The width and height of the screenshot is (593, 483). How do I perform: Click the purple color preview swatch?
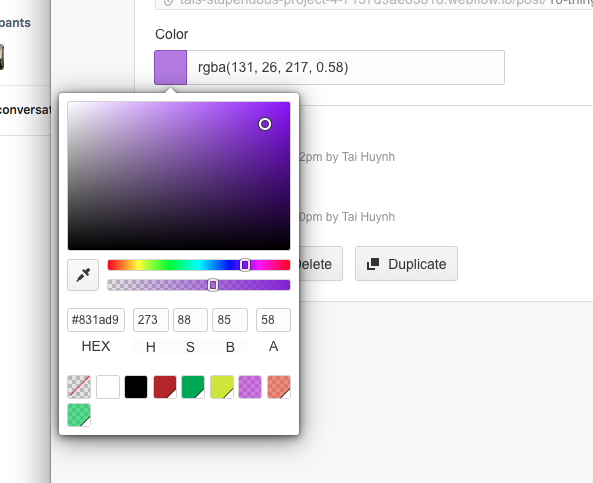(171, 67)
